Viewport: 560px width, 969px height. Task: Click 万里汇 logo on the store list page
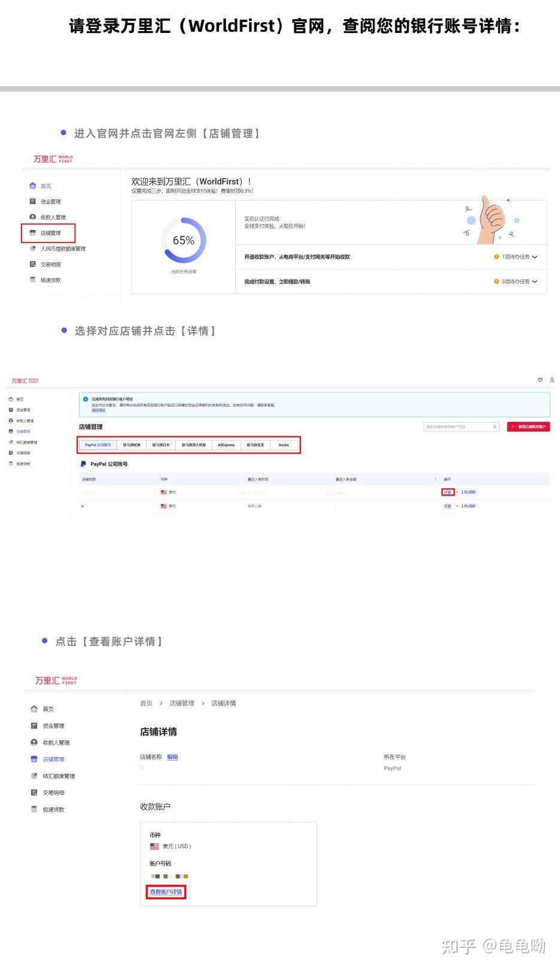(25, 381)
